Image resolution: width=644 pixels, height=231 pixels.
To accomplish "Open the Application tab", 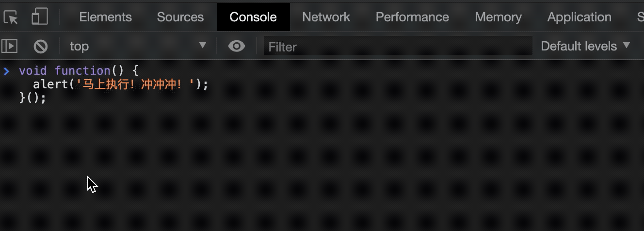I will pyautogui.click(x=579, y=17).
